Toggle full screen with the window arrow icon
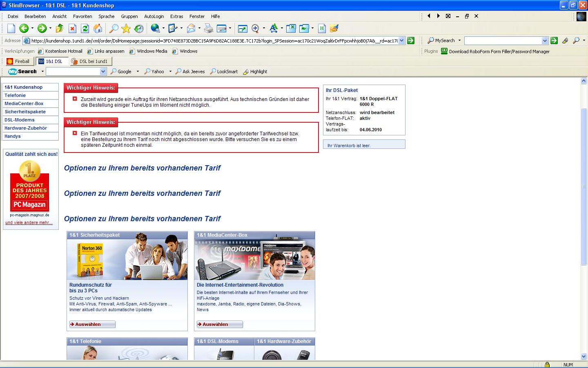This screenshot has width=588, height=368. [x=243, y=28]
